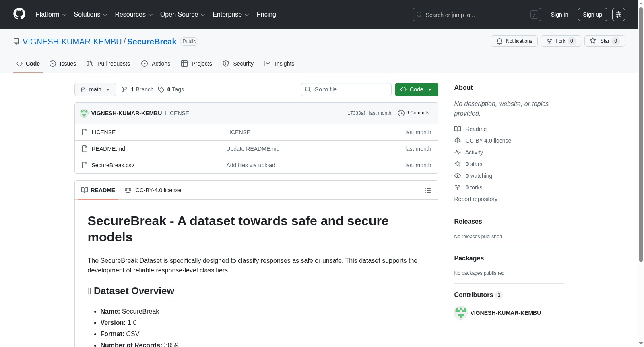The width and height of the screenshot is (644, 347).
Task: Open the README.md file link
Action: tap(108, 149)
